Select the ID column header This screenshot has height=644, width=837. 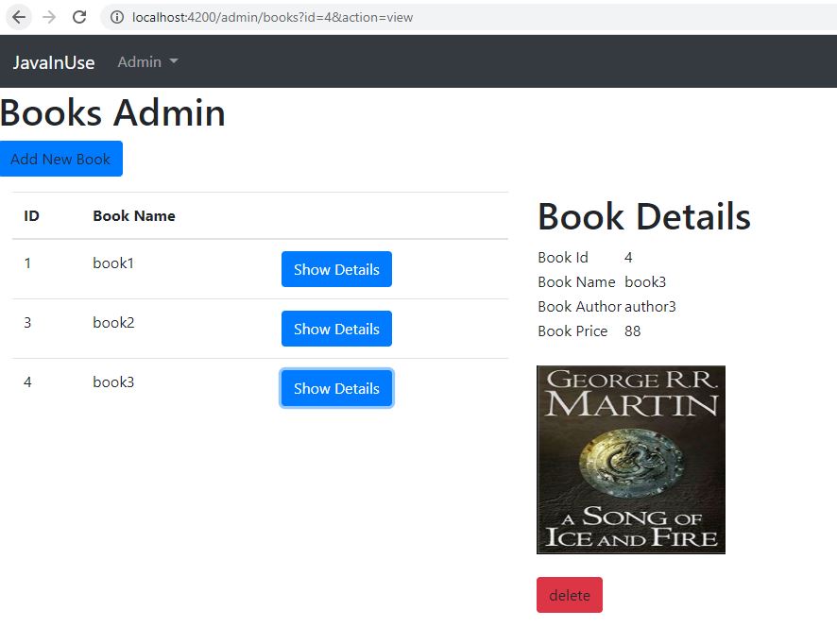pyautogui.click(x=31, y=215)
